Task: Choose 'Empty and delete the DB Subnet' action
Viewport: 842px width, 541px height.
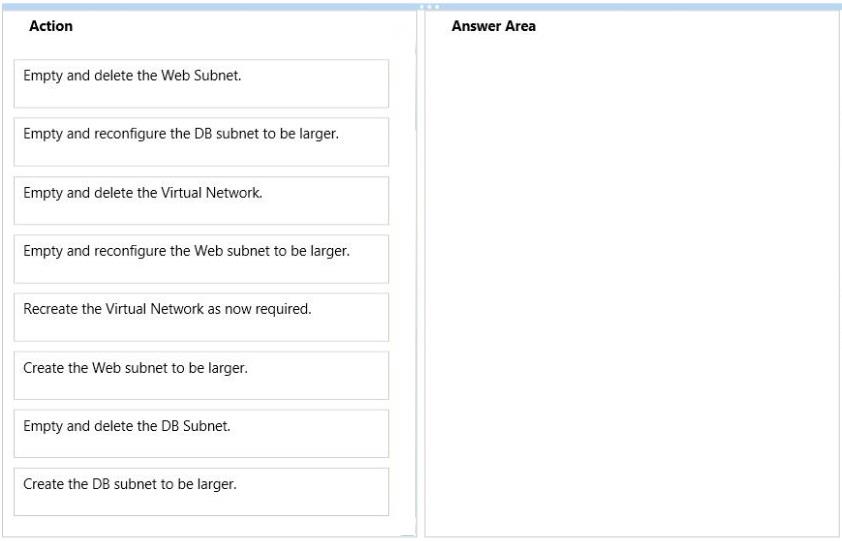Action: 201,433
